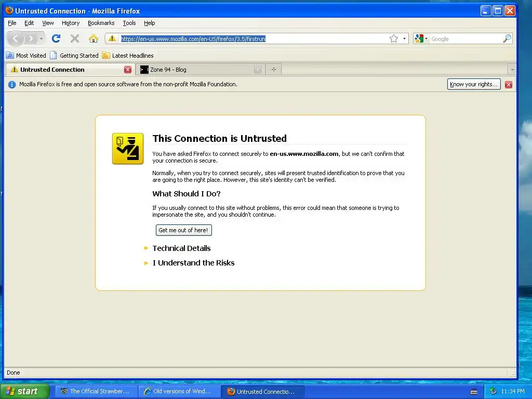The image size is (532, 399).
Task: Click the Google search input box
Action: (465, 38)
